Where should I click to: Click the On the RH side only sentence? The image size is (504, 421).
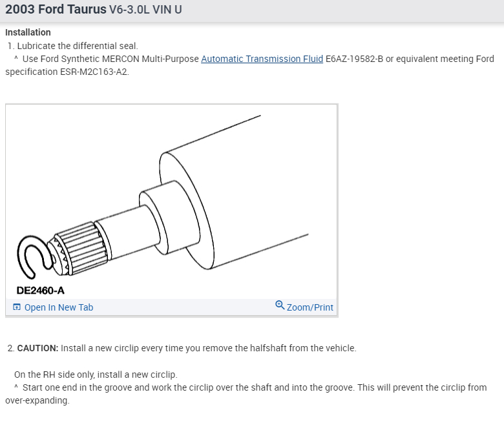tap(96, 375)
